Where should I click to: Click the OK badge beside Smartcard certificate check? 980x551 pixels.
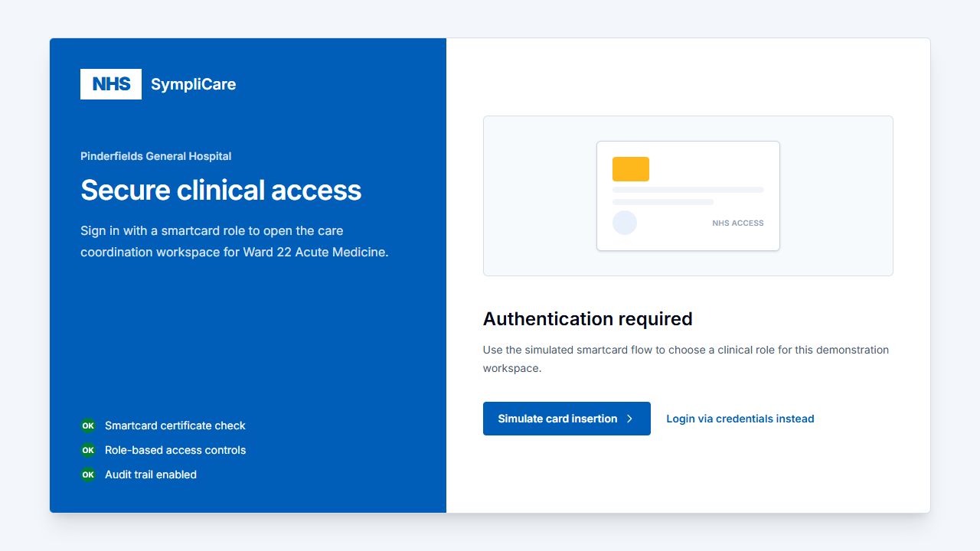88,425
